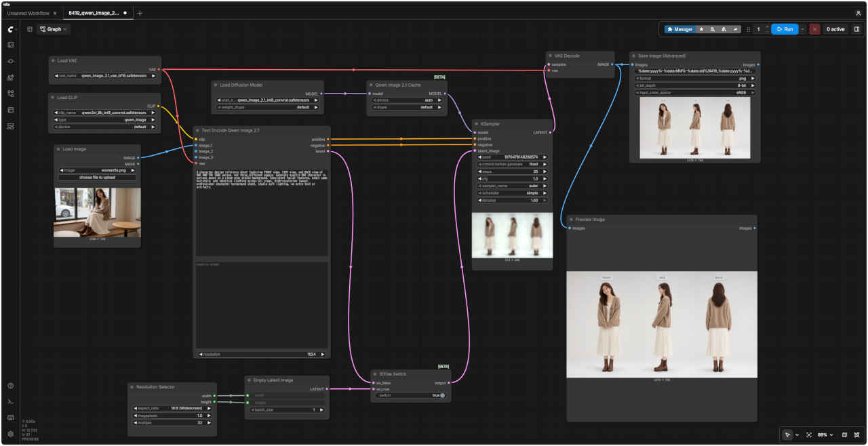Open the zoom percentage dropdown
The height and width of the screenshot is (446, 868).
(824, 434)
